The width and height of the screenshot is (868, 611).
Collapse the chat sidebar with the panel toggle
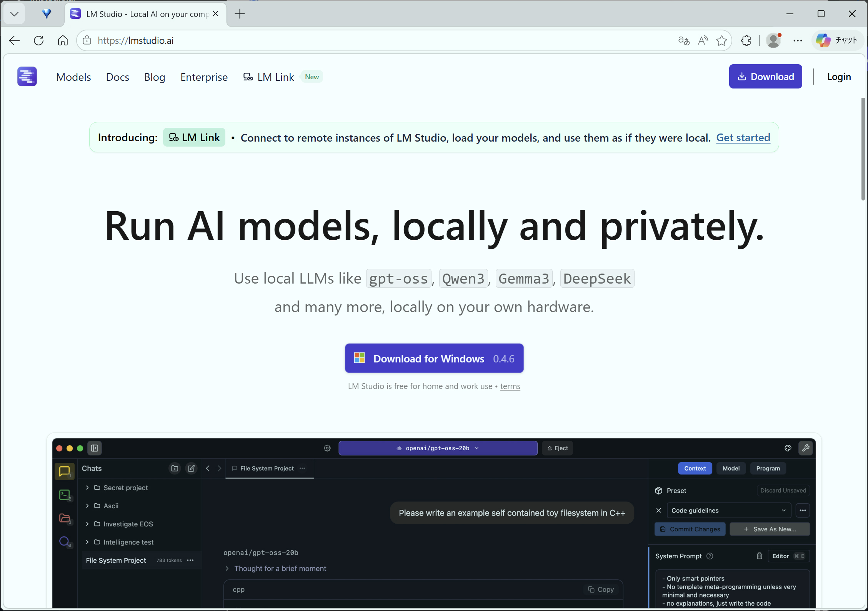tap(95, 448)
